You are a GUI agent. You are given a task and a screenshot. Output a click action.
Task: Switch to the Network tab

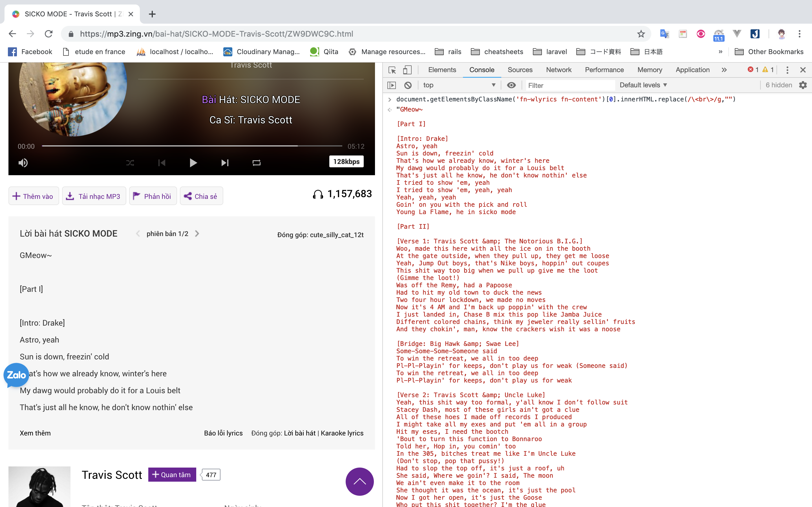[x=558, y=70]
